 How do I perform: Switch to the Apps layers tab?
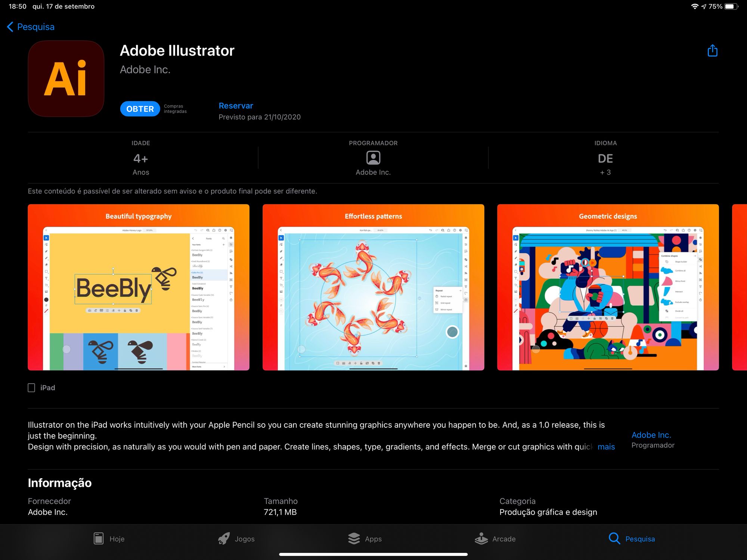pos(354,538)
